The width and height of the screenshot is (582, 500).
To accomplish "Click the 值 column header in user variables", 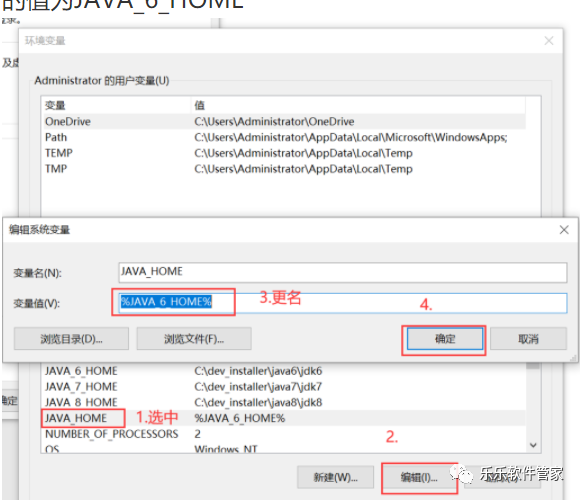I will 358,105.
